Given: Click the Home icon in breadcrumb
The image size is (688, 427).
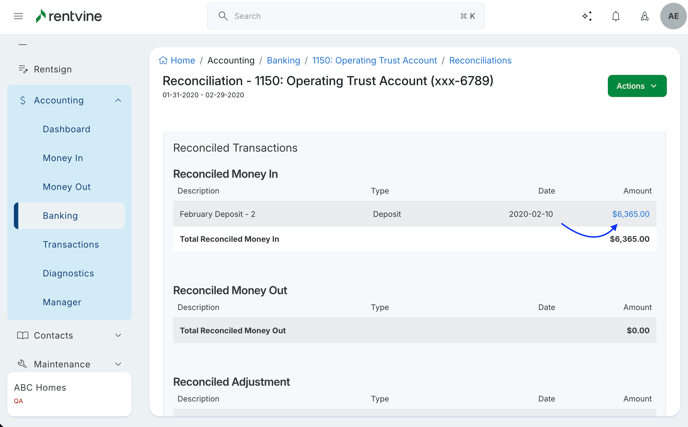Looking at the screenshot, I should pyautogui.click(x=164, y=60).
